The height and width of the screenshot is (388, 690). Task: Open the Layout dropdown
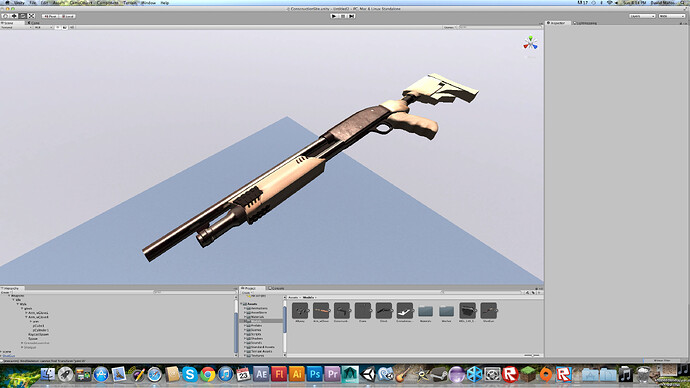[672, 16]
